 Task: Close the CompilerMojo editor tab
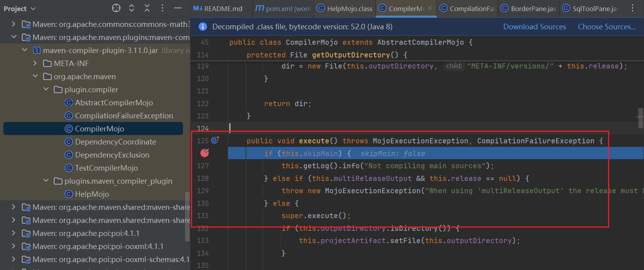click(x=430, y=8)
